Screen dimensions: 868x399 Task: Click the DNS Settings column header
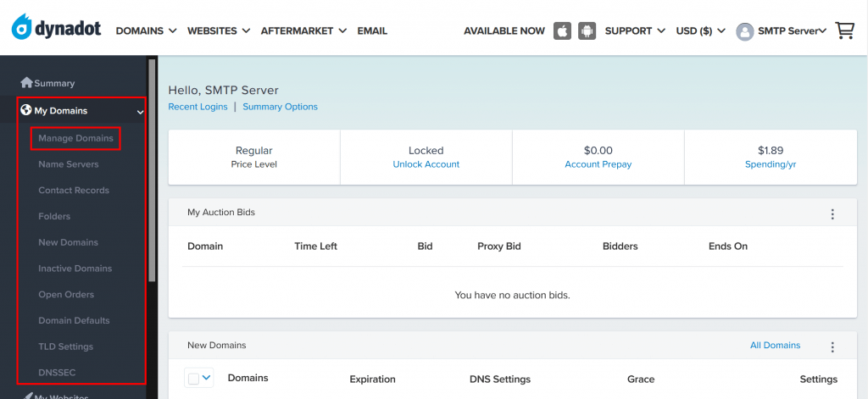click(x=500, y=379)
